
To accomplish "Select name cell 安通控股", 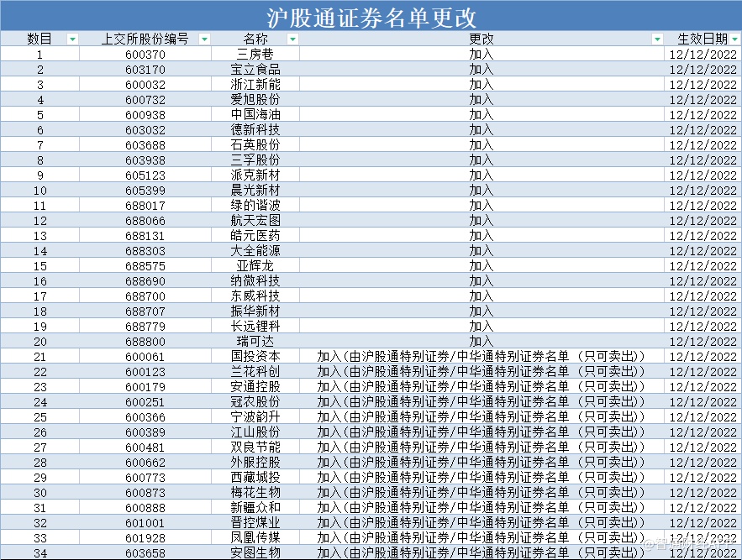I will click(x=255, y=387).
